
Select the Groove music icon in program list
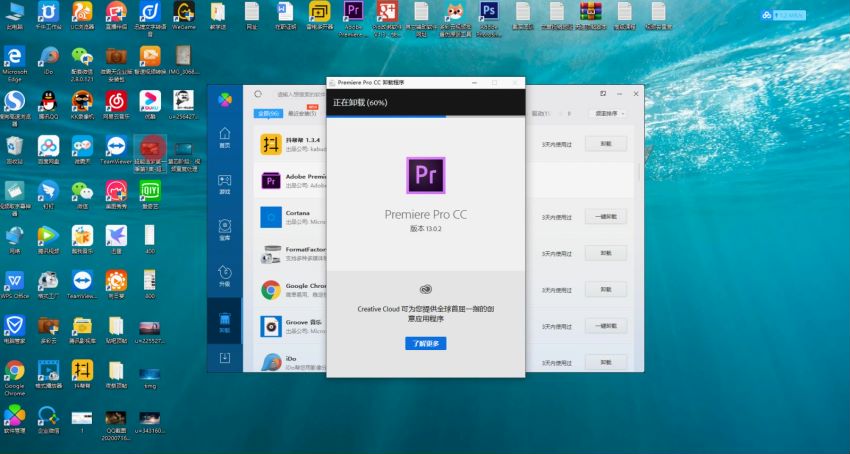coord(271,326)
